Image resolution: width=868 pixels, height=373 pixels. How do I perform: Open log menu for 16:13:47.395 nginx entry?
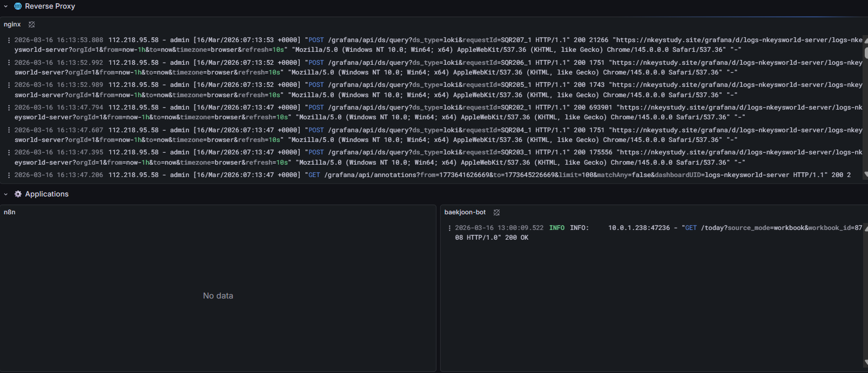[x=9, y=153]
